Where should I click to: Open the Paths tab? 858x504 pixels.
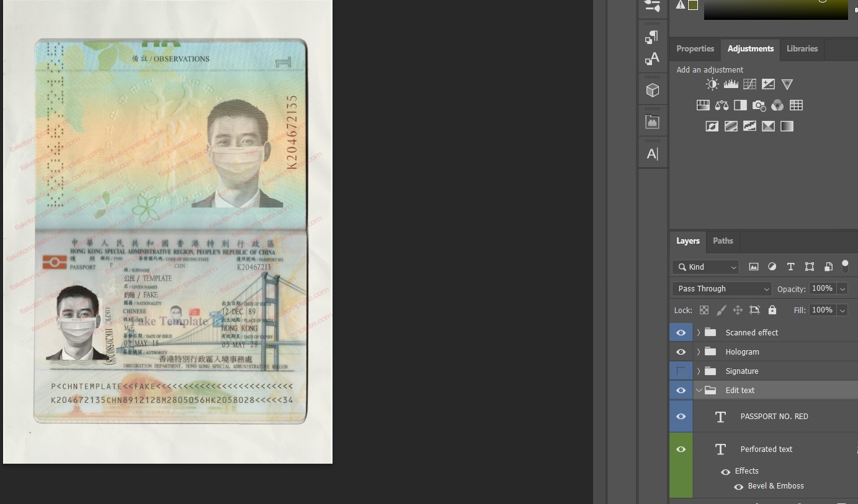722,241
